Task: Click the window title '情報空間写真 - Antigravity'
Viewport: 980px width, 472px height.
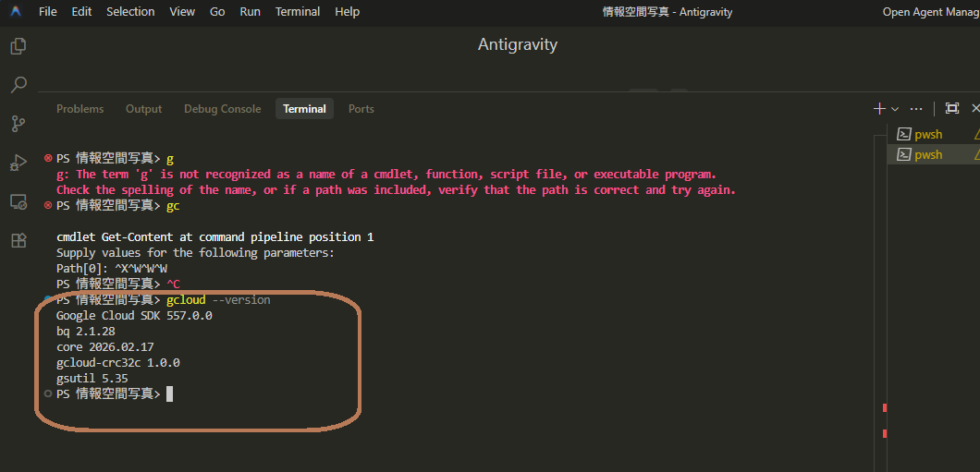Action: (x=668, y=12)
